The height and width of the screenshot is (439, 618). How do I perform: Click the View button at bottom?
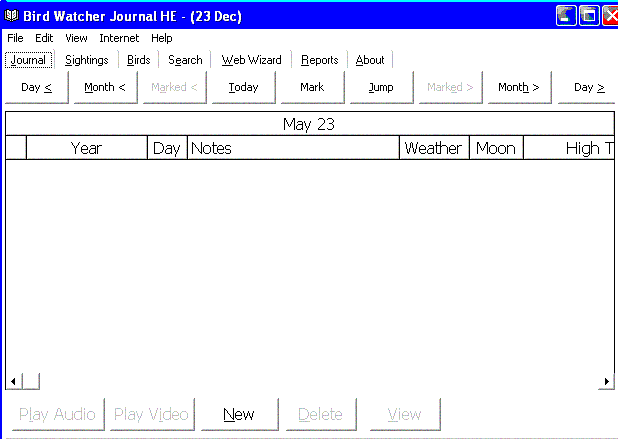coord(405,414)
